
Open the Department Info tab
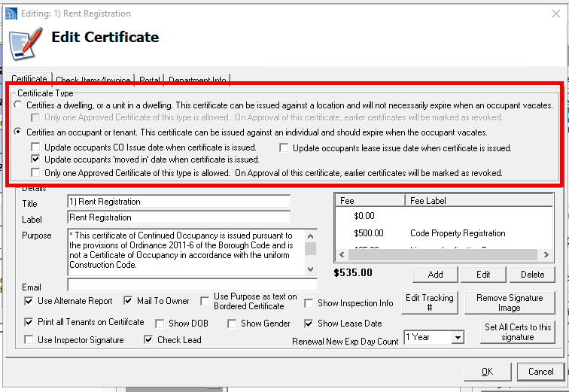[197, 80]
